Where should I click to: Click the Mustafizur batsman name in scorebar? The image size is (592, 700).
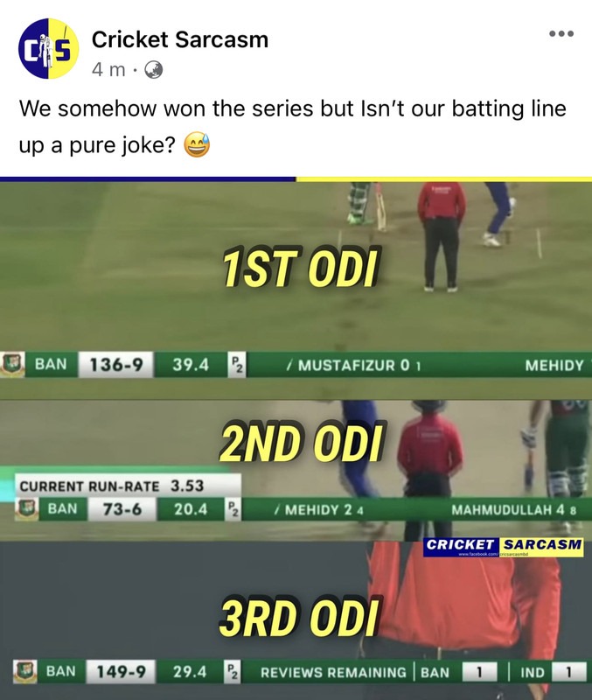point(346,366)
